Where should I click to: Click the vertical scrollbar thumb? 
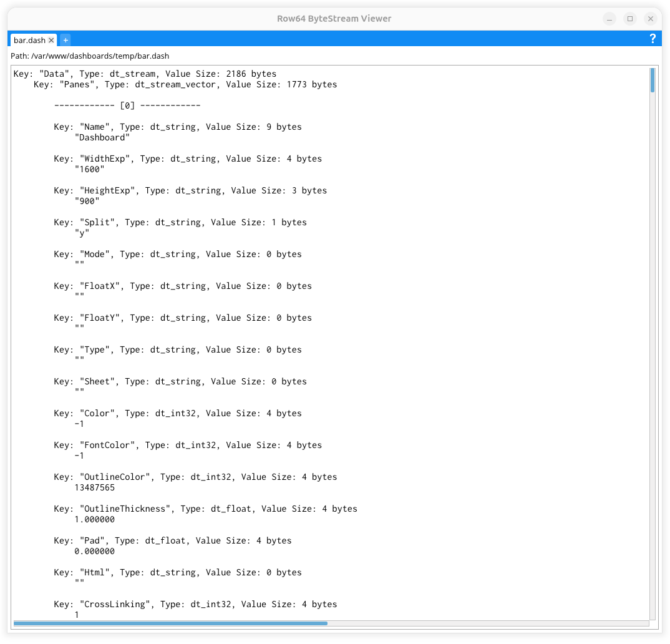click(x=653, y=80)
